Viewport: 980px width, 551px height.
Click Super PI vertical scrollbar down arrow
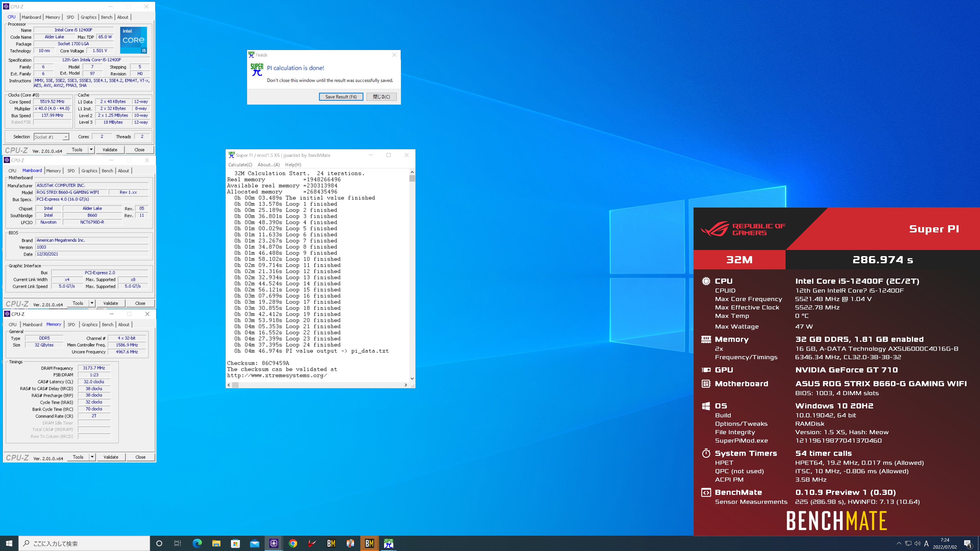[412, 378]
